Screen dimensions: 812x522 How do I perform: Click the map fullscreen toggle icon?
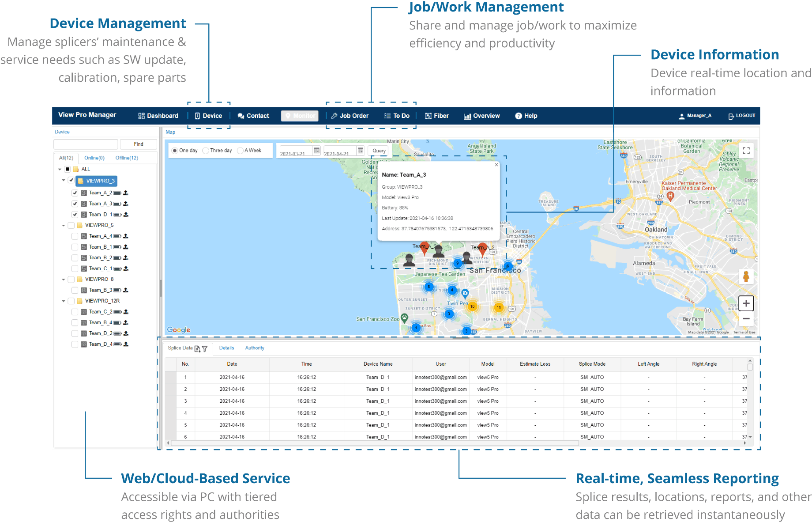click(746, 151)
